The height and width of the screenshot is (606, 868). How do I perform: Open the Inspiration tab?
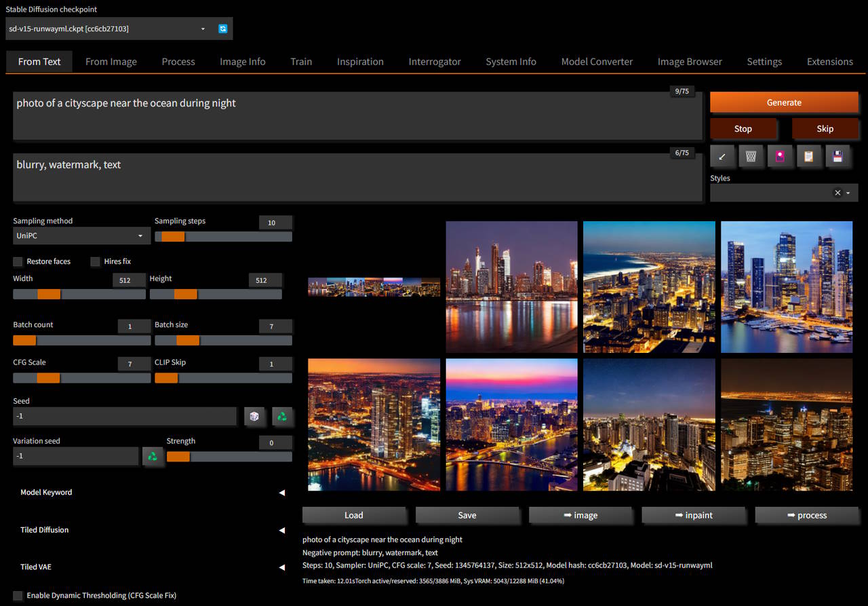pyautogui.click(x=360, y=61)
